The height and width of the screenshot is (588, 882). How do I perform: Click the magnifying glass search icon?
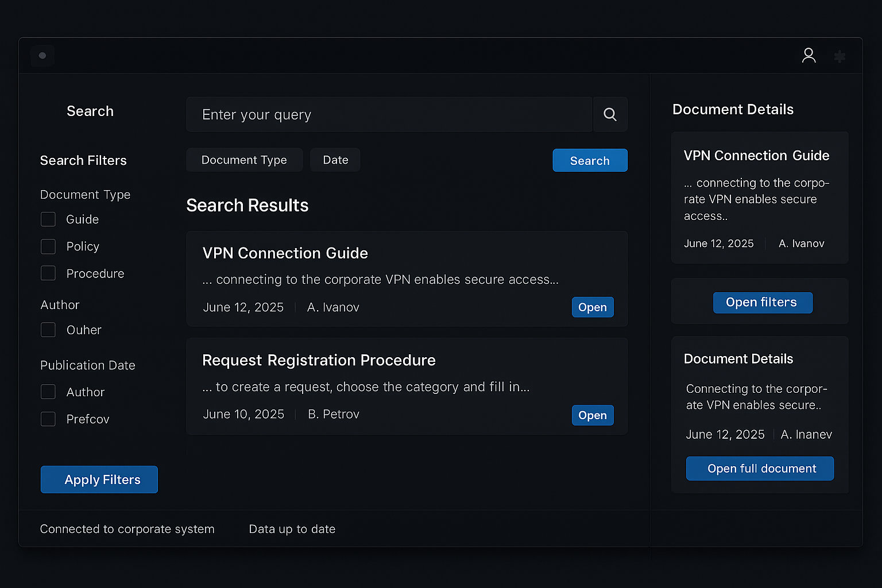pyautogui.click(x=610, y=115)
